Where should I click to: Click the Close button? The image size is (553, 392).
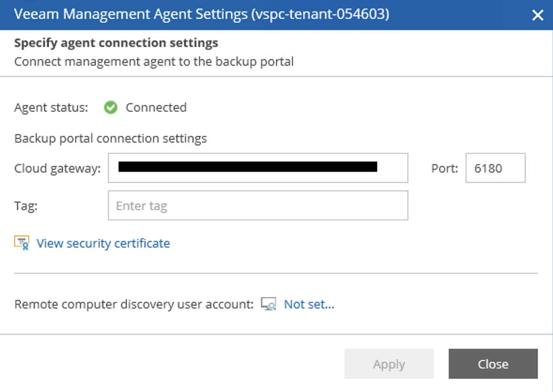pos(493,363)
